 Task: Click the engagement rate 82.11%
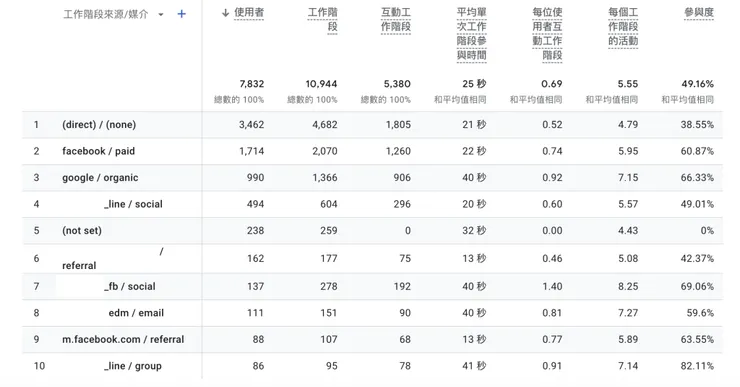(698, 365)
